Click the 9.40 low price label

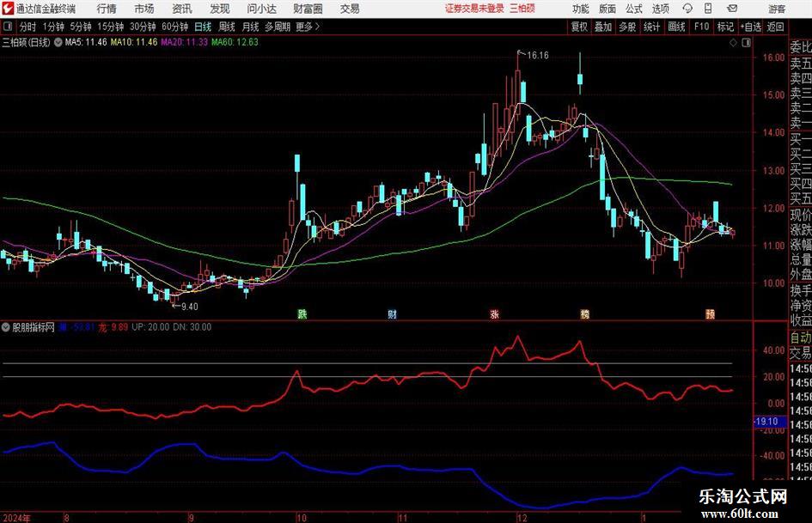[x=190, y=307]
